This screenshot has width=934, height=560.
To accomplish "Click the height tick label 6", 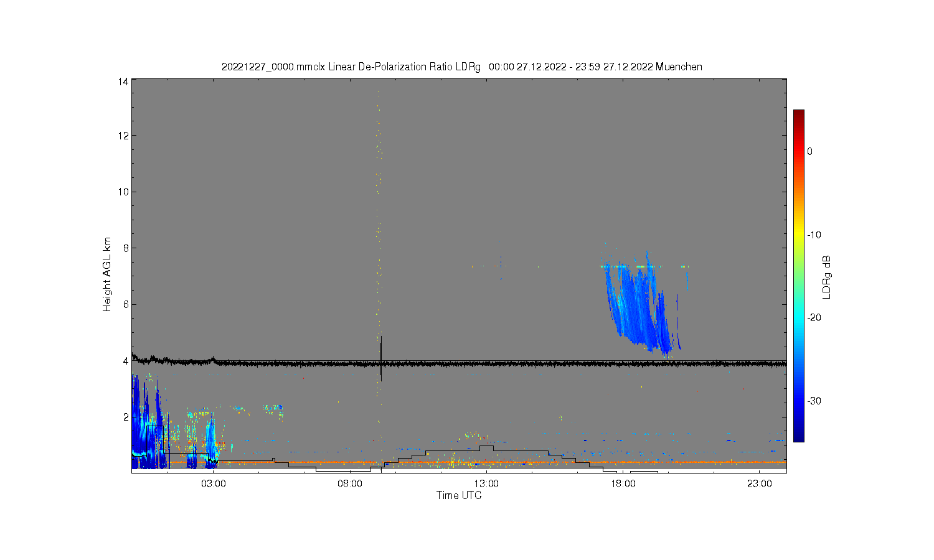I will point(126,304).
